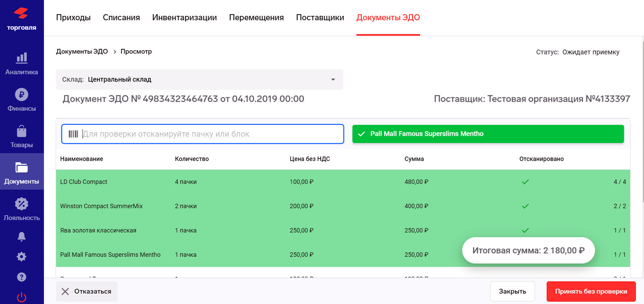Click the red power logout icon
This screenshot has height=304, width=644.
tap(21, 297)
